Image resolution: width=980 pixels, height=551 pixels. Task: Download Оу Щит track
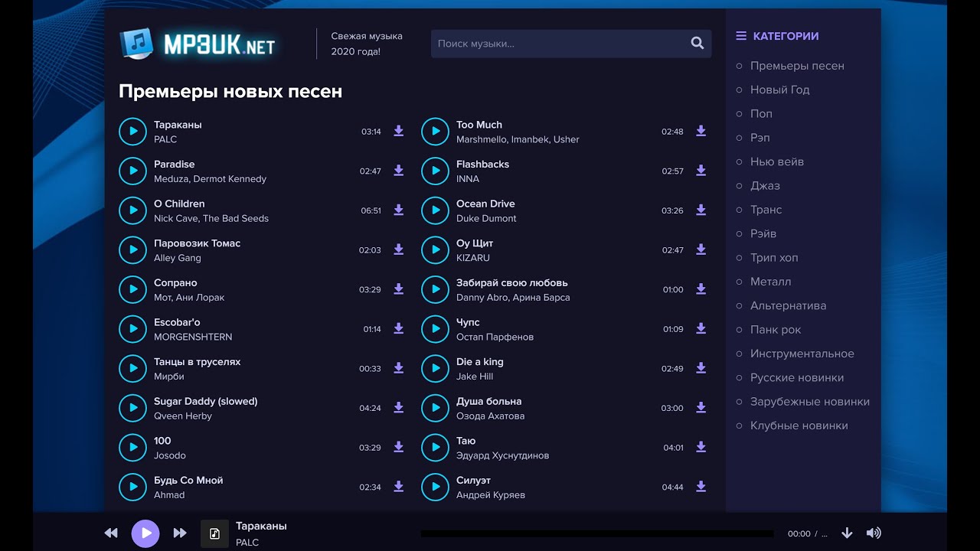pyautogui.click(x=701, y=249)
